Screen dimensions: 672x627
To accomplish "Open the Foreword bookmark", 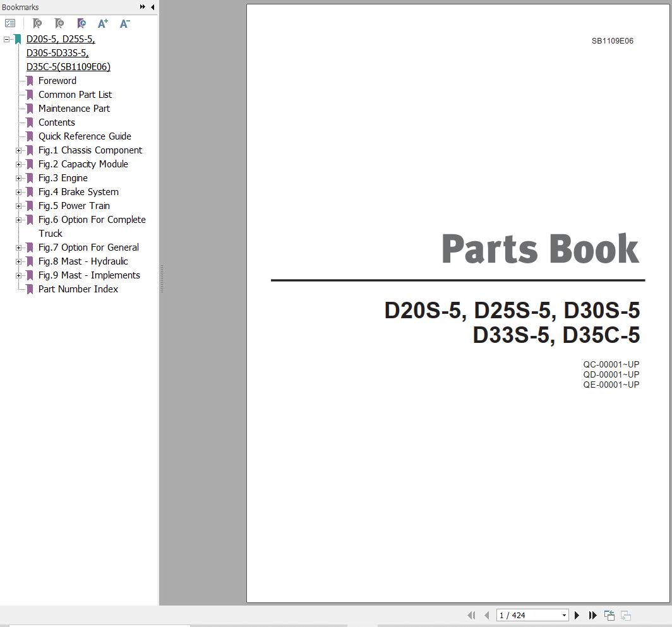I will click(57, 81).
